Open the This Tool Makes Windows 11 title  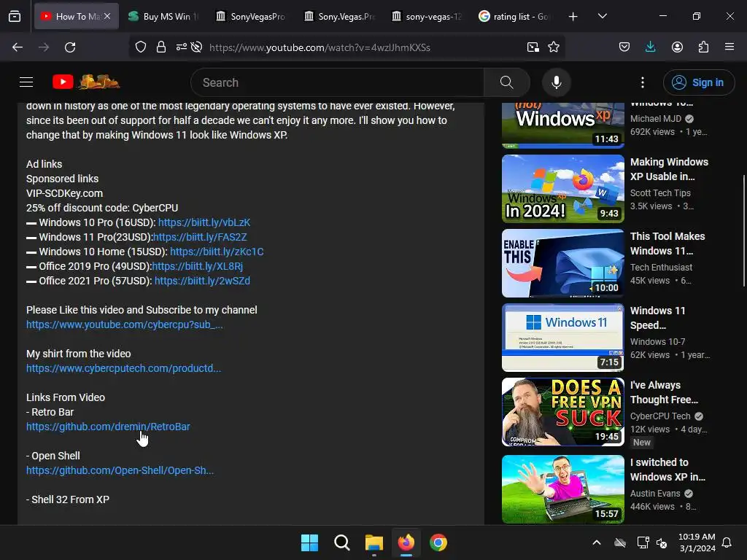pos(667,244)
